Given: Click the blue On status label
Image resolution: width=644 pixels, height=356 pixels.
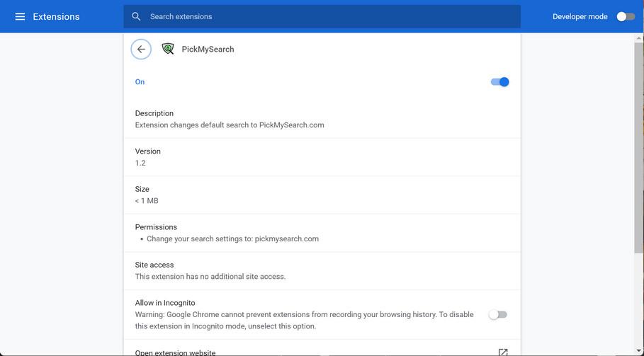Looking at the screenshot, I should tap(140, 82).
